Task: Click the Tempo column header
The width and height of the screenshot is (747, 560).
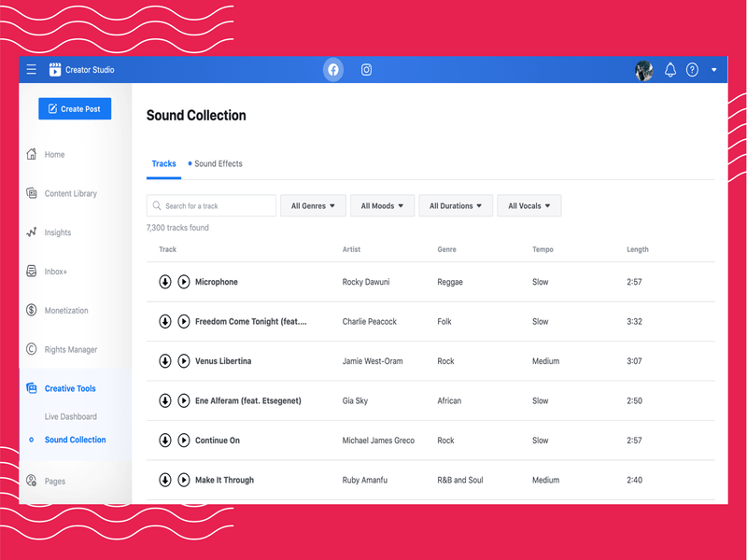Action: 543,249
